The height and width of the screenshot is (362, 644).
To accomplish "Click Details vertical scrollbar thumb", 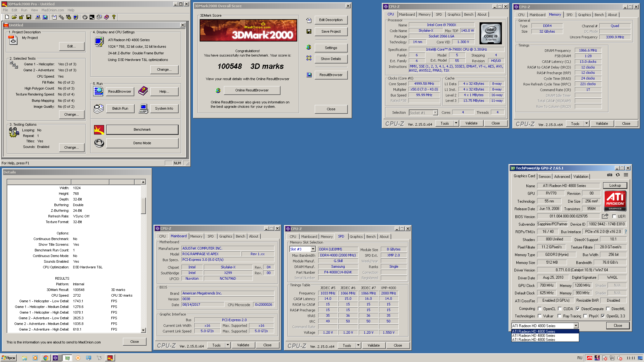I will point(143,206).
